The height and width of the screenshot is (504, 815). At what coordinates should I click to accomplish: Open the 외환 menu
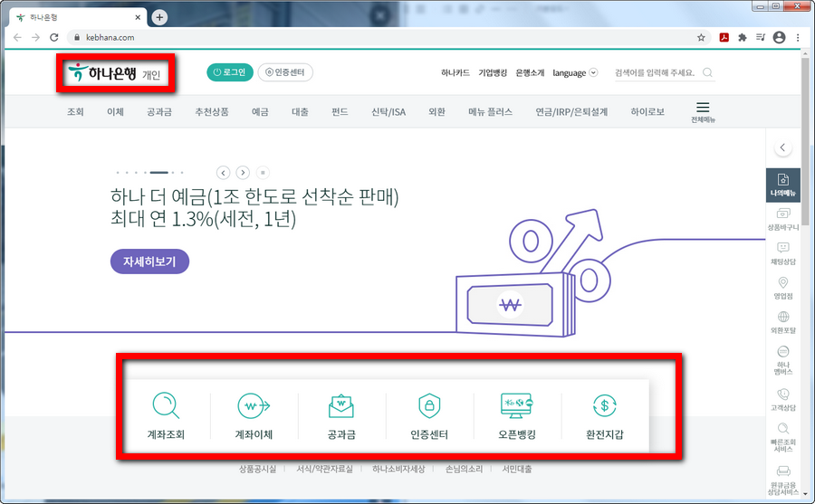click(x=436, y=111)
